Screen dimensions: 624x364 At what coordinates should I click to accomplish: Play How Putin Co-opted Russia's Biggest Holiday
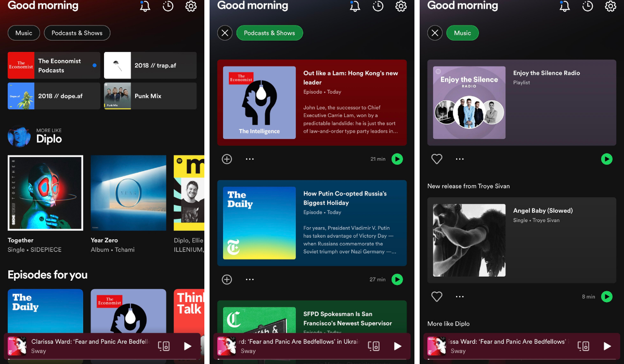[397, 280]
